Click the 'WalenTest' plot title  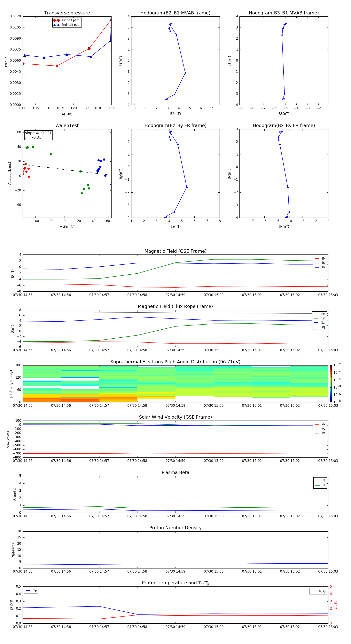[67, 125]
